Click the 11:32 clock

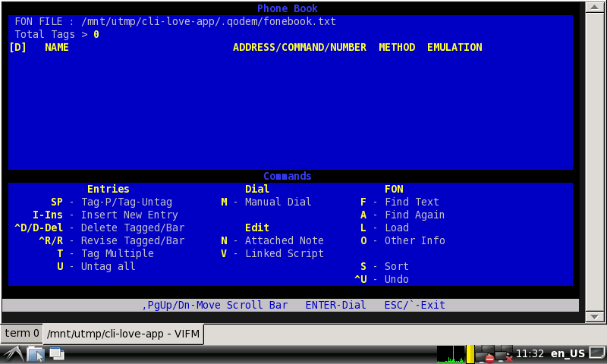click(x=530, y=353)
